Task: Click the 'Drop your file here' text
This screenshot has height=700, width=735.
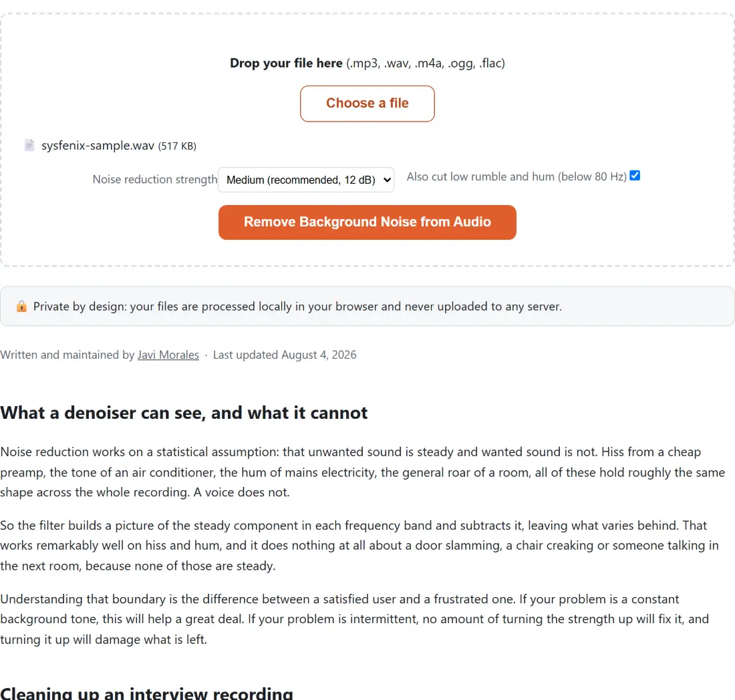Action: pos(286,63)
